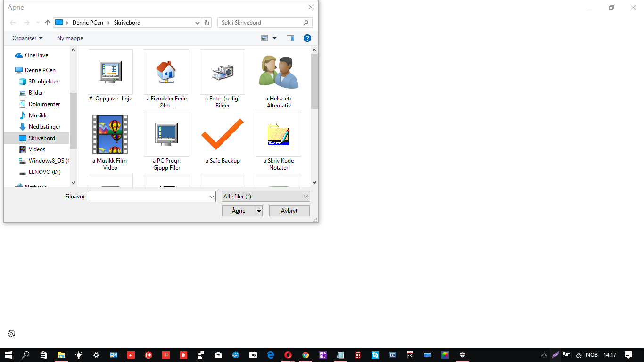Click the Åpne button
Viewport: 644px width, 362px height.
[239, 211]
